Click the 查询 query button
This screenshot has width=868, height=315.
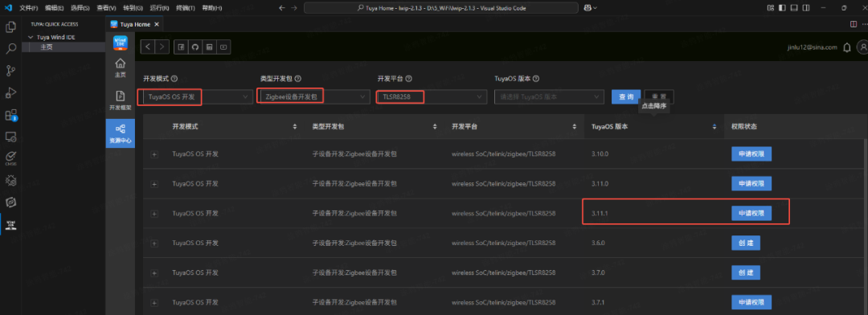click(626, 97)
